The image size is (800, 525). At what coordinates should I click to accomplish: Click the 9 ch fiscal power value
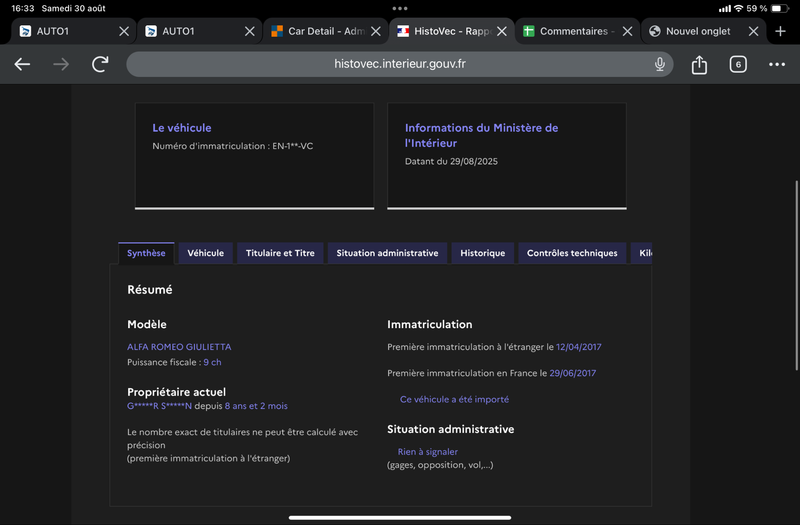(x=212, y=362)
